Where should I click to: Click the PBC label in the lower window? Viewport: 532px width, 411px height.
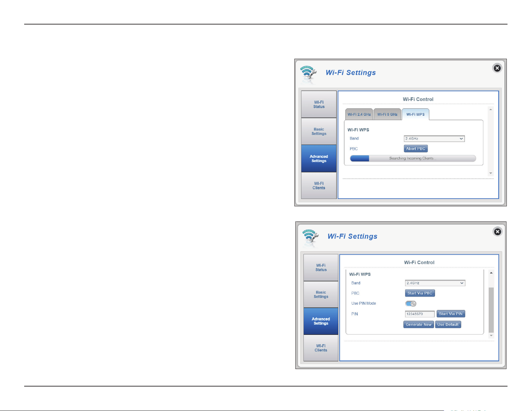[x=355, y=293]
